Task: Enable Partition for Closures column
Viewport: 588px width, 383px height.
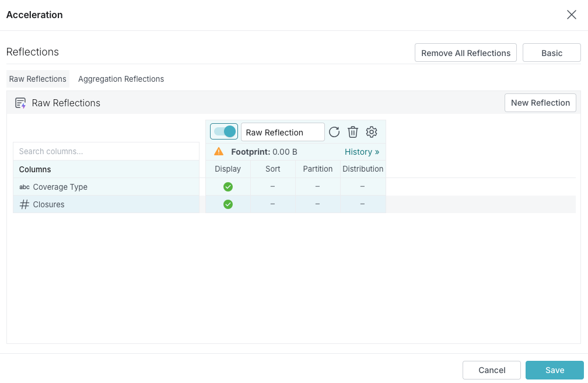Action: (317, 204)
